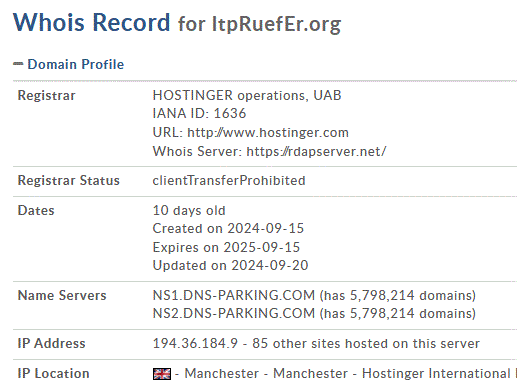Click the Updated on 2024-09-20 date
Screen dimensions: 518x383
230,266
